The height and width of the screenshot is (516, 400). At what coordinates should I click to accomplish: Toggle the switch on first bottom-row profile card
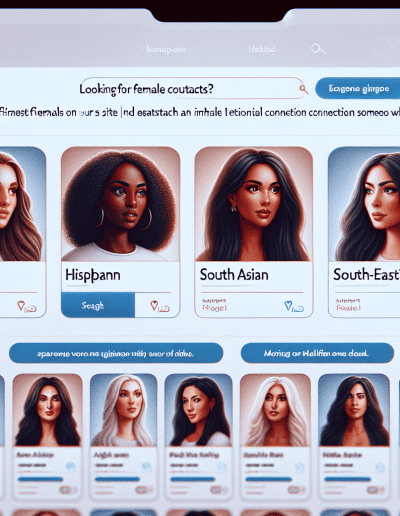click(x=66, y=490)
